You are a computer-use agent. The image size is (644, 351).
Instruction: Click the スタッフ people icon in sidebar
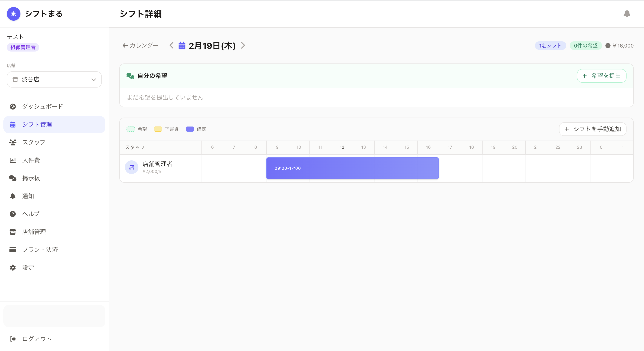[13, 142]
